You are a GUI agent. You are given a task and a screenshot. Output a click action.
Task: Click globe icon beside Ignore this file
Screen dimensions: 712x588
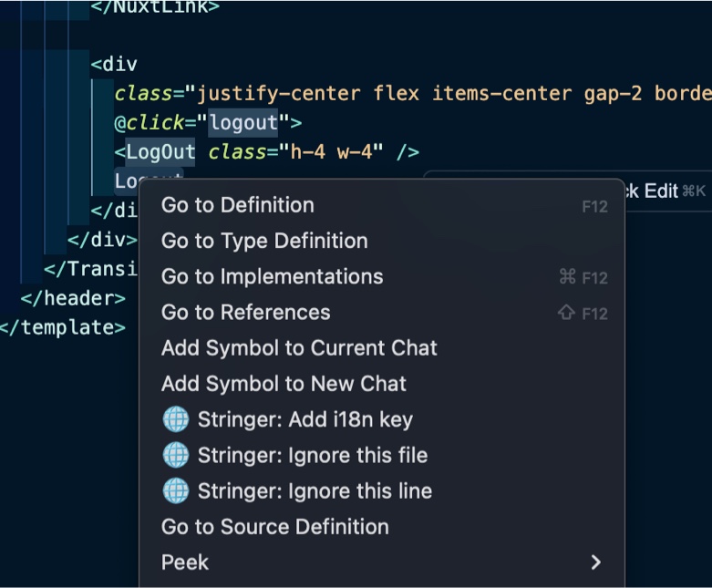(176, 455)
